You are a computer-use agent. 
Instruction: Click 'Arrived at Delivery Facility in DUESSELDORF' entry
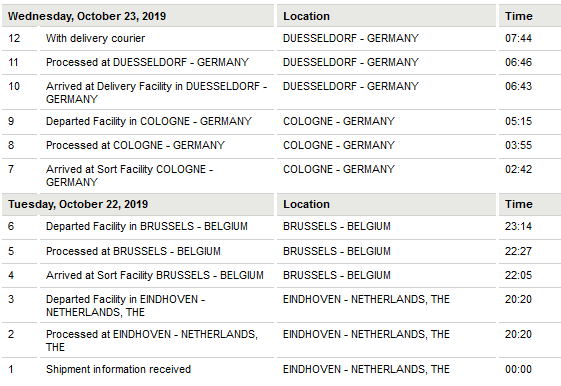pos(156,93)
